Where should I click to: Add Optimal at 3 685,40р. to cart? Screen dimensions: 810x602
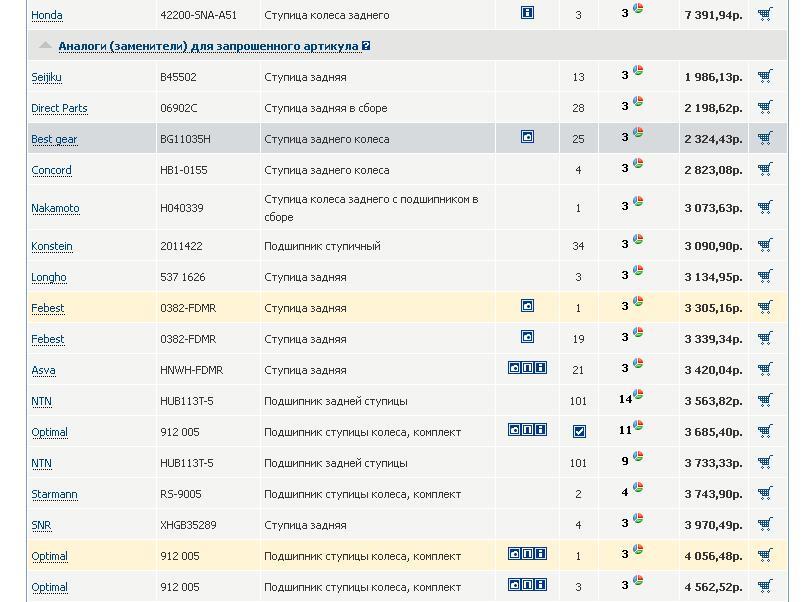point(765,431)
